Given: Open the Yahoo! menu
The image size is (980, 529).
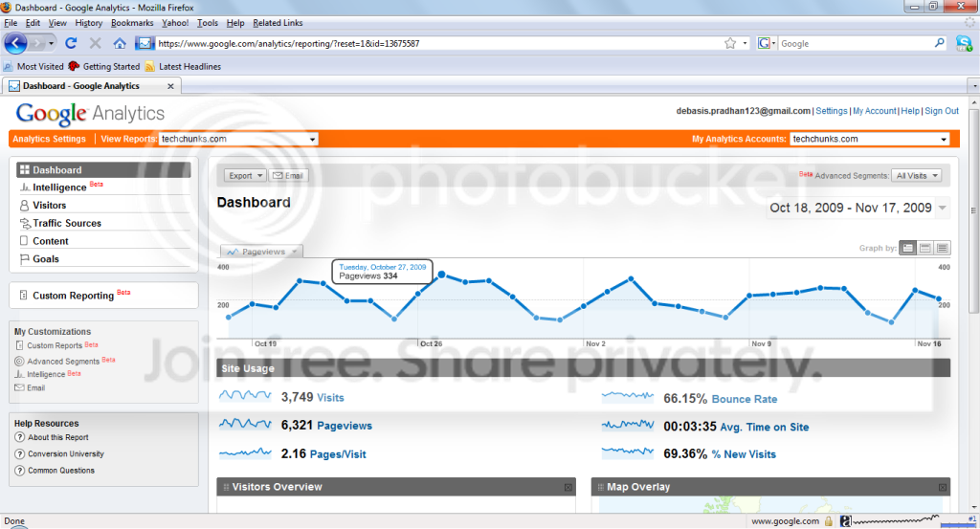Looking at the screenshot, I should (x=175, y=23).
